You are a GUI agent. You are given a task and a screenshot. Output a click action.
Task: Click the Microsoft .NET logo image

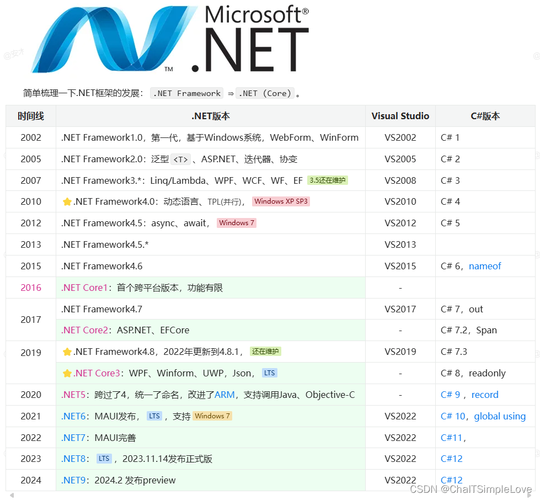[x=170, y=38]
